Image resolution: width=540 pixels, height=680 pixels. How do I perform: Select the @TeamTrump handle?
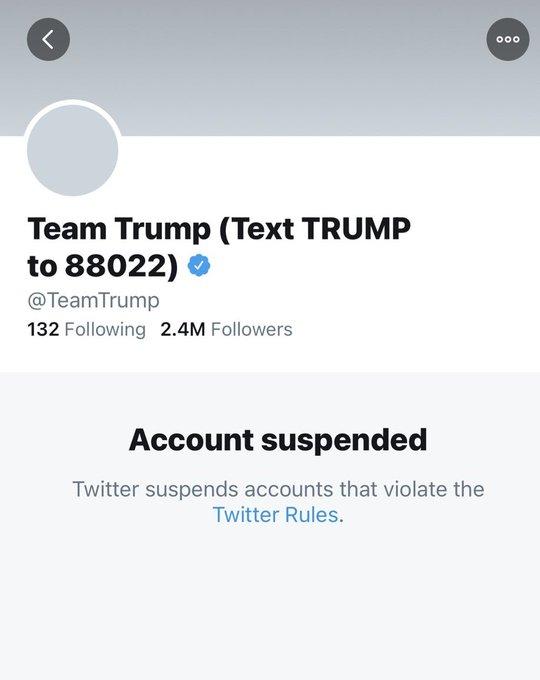pyautogui.click(x=93, y=300)
